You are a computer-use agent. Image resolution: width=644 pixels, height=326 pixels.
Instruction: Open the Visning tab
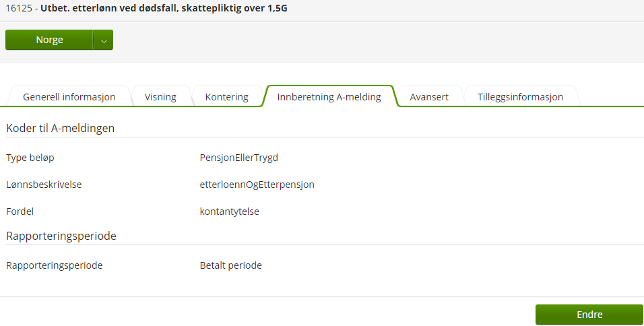(x=160, y=97)
